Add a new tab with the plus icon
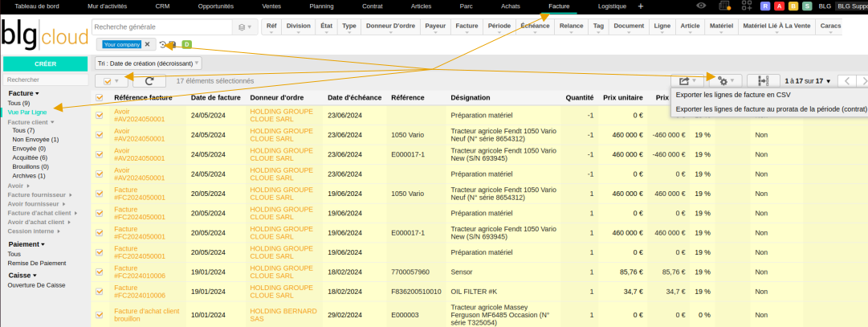This screenshot has width=868, height=327. click(x=641, y=6)
